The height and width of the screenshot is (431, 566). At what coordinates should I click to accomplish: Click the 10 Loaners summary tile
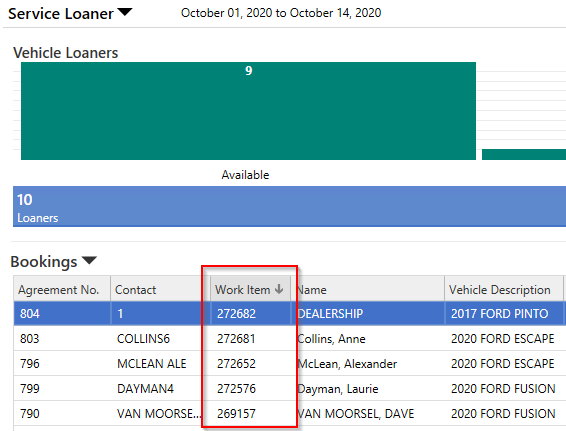click(289, 206)
